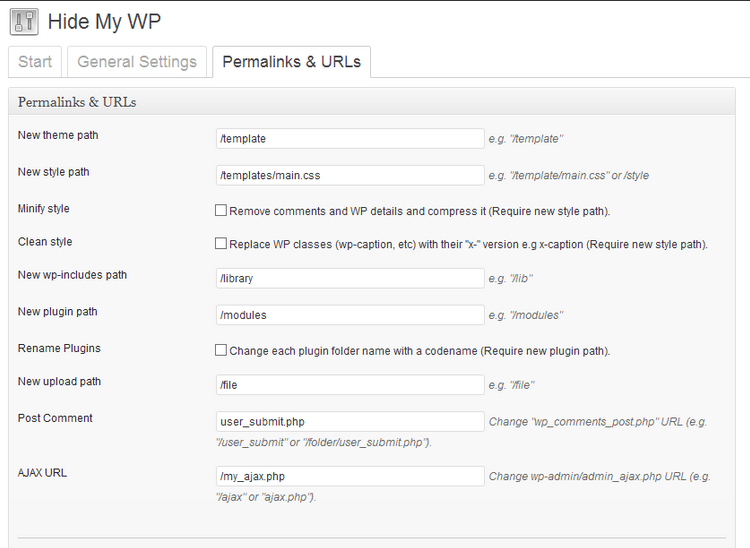
Task: Click the 'AJAX URL' label
Action: tap(42, 473)
